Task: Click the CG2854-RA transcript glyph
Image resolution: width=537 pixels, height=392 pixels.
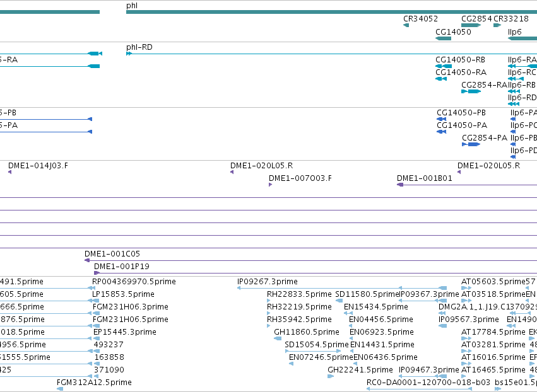Action: click(471, 91)
